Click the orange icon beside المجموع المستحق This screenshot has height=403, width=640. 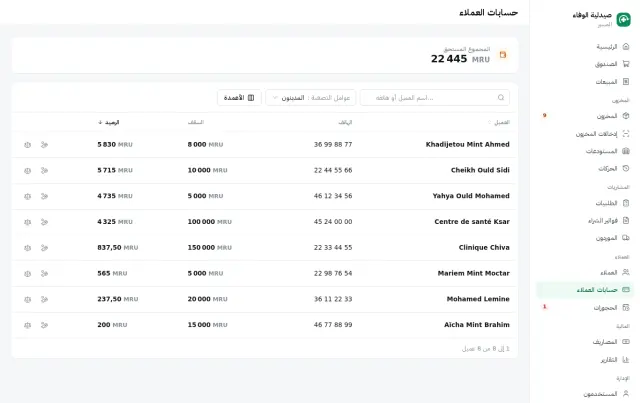[503, 55]
